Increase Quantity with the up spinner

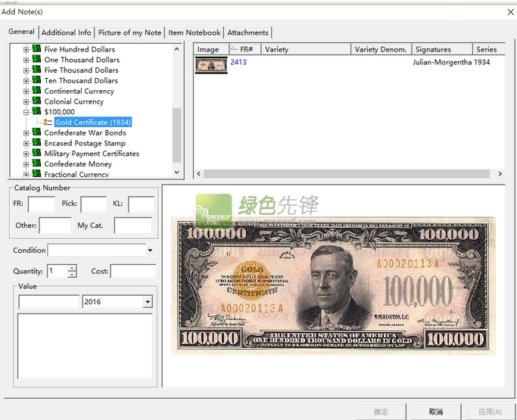pyautogui.click(x=72, y=268)
